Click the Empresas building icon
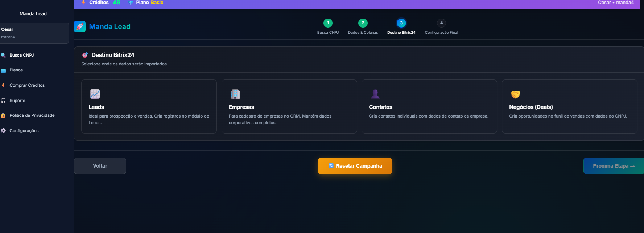644x233 pixels. pos(235,94)
